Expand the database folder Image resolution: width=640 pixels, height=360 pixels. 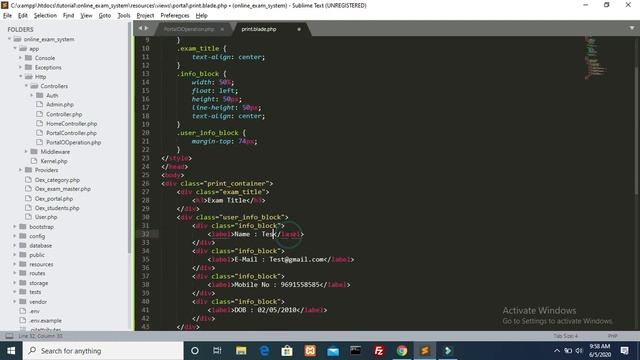(x=15, y=245)
